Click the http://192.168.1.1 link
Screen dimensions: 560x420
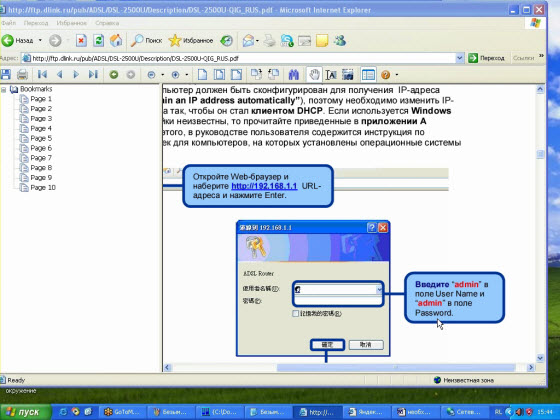(x=264, y=186)
